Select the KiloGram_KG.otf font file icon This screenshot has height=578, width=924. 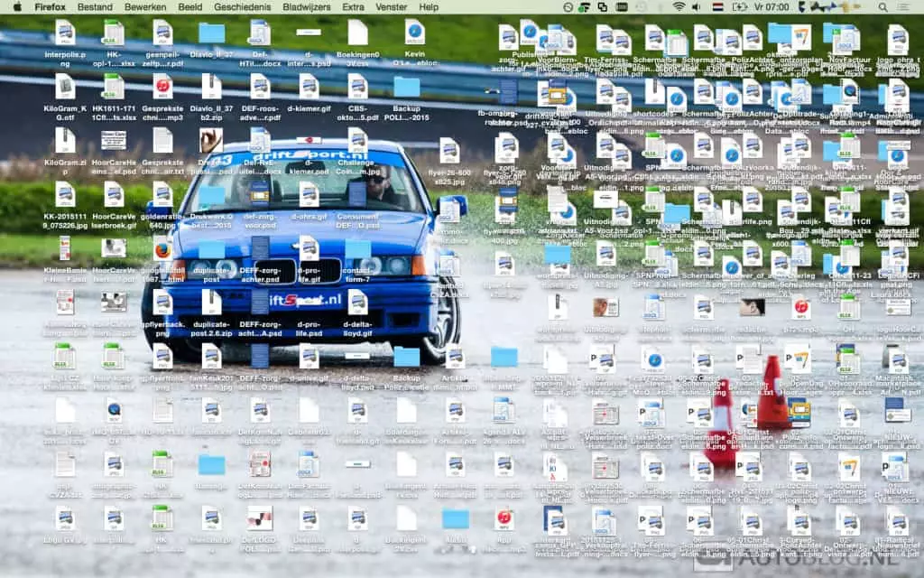(65, 87)
